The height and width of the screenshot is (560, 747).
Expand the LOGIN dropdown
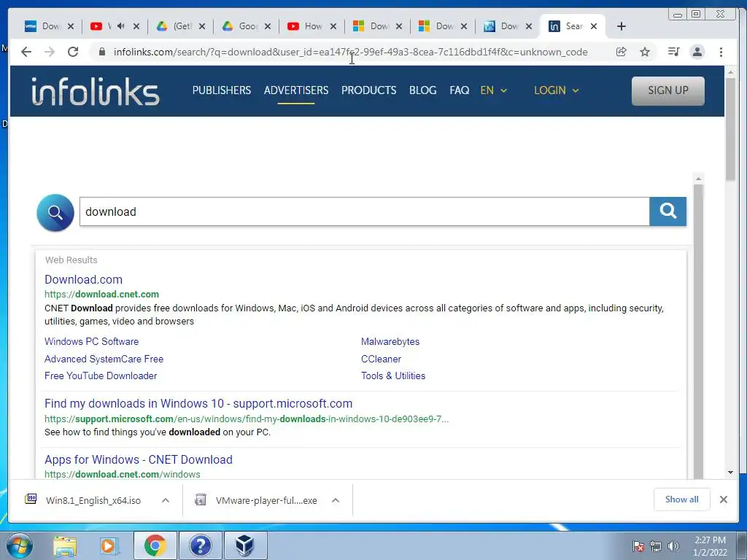[557, 90]
